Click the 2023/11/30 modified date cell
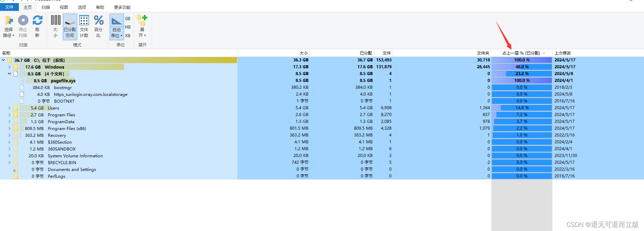644x231 pixels. pyautogui.click(x=566, y=156)
